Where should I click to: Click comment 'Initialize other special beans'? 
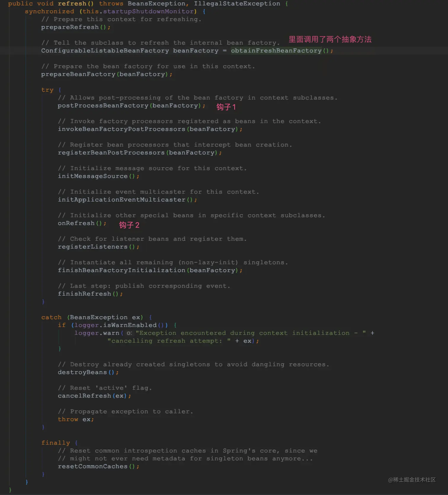click(191, 215)
